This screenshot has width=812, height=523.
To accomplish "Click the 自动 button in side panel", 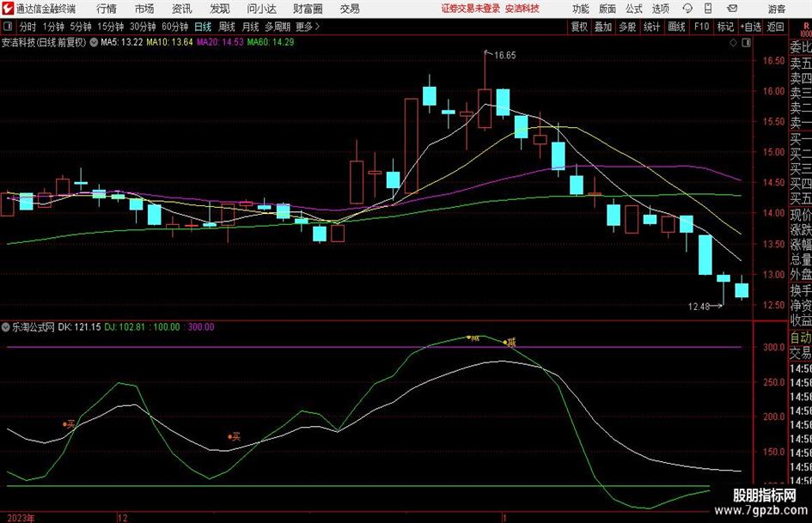I will 801,338.
